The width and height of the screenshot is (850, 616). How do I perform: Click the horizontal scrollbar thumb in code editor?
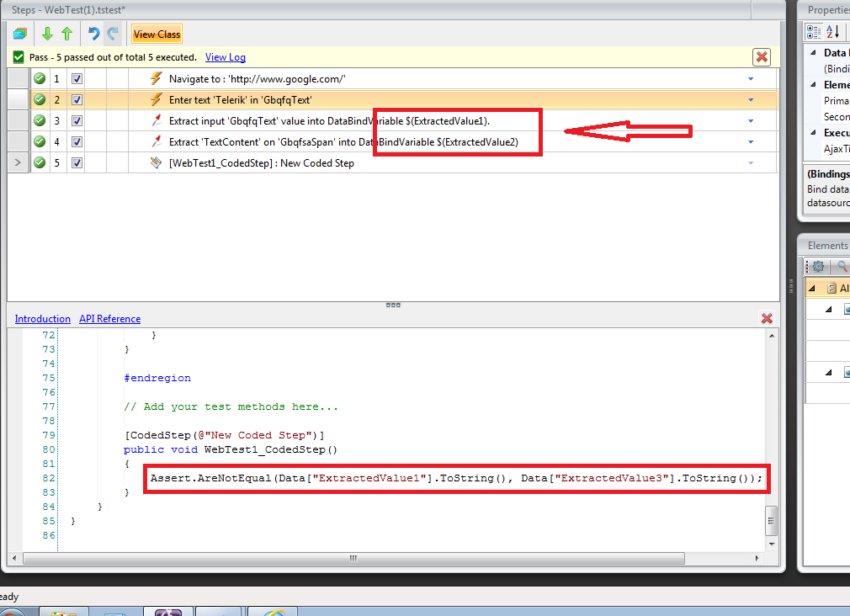pyautogui.click(x=353, y=558)
